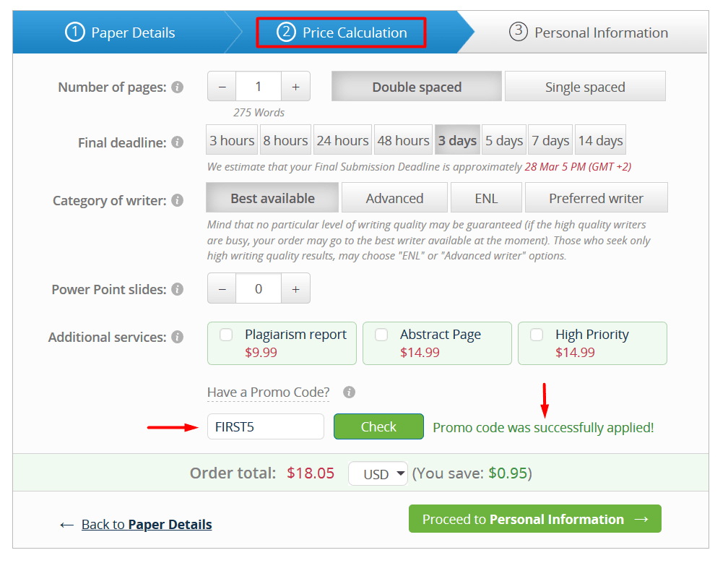
Task: Decrease Power Point slides with minus button
Action: (222, 288)
